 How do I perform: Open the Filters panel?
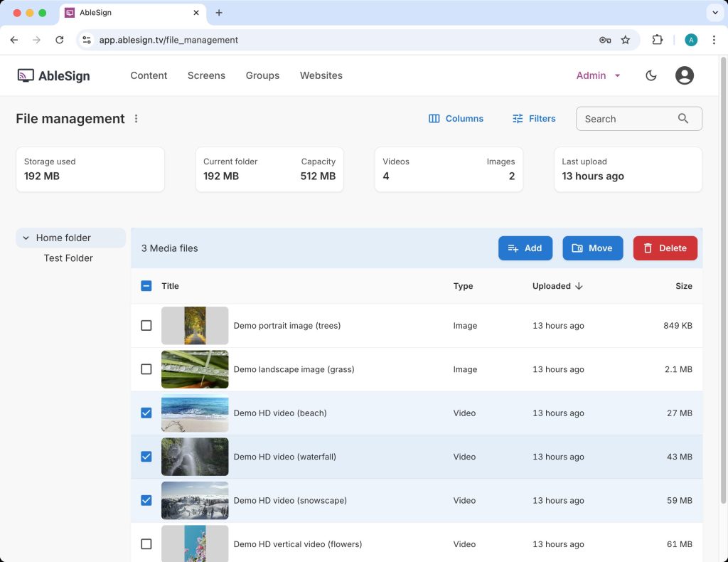coord(534,118)
